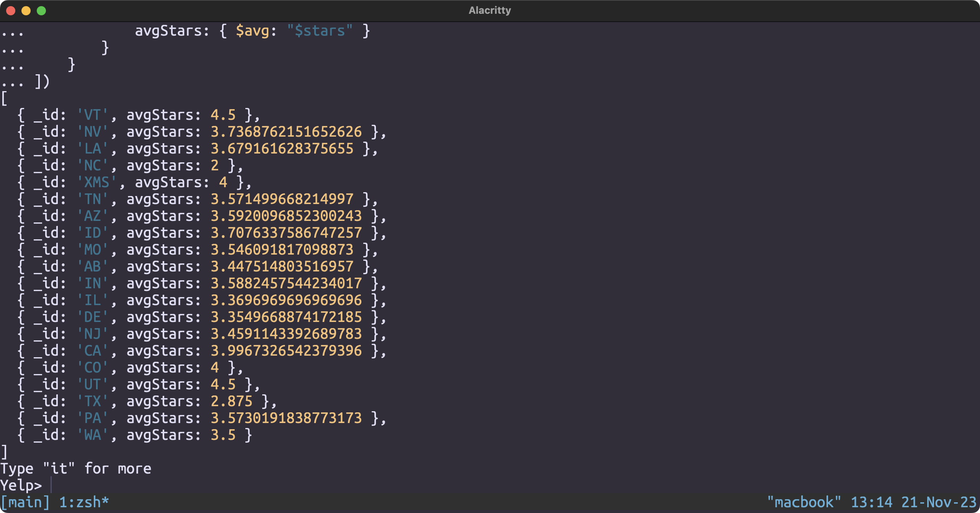Click the 'XMS' id string
Screen dimensions: 980x513
pos(96,182)
